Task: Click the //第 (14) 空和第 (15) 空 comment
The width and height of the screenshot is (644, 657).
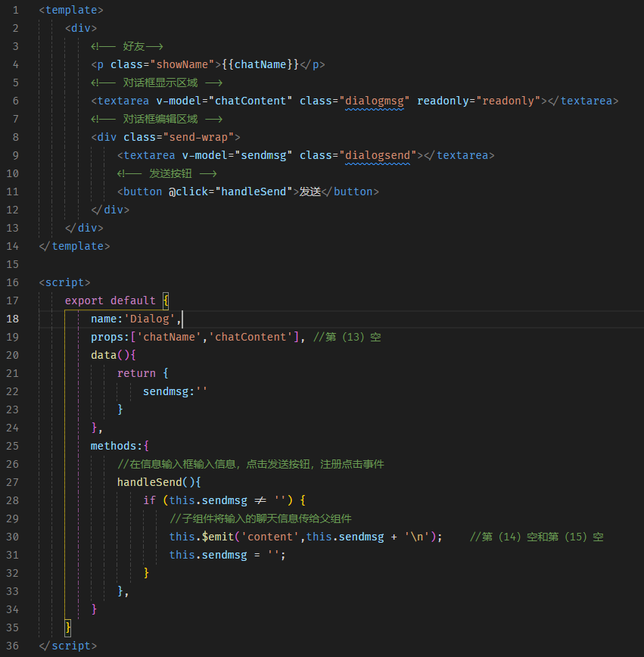Action: pos(537,537)
